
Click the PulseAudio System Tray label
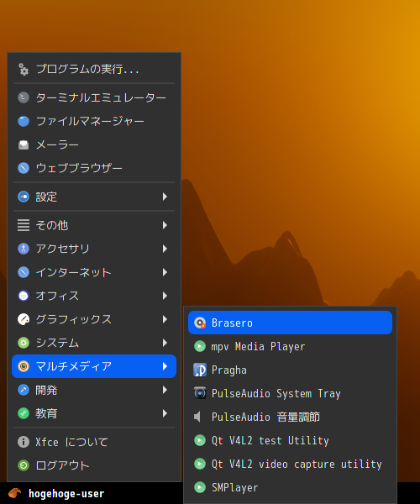tap(276, 394)
